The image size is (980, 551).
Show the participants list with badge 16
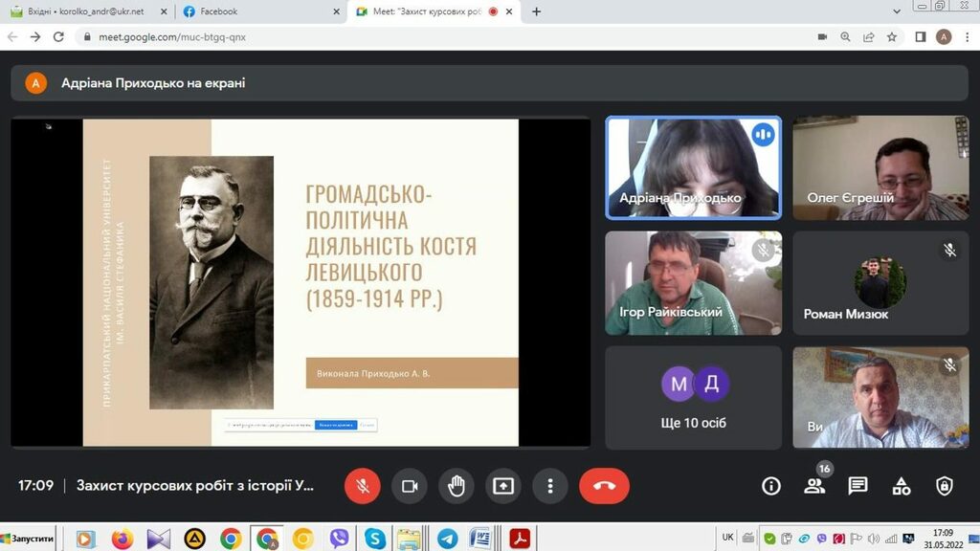tap(814, 486)
